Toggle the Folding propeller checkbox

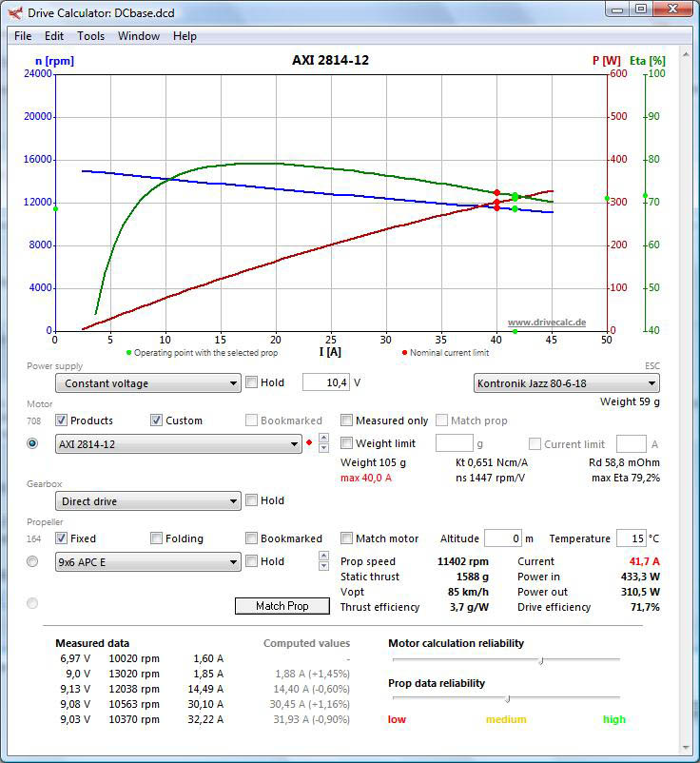[157, 538]
